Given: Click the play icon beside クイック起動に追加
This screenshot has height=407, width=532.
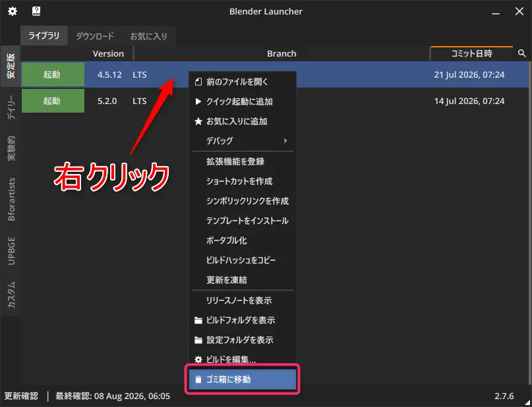Looking at the screenshot, I should 198,101.
